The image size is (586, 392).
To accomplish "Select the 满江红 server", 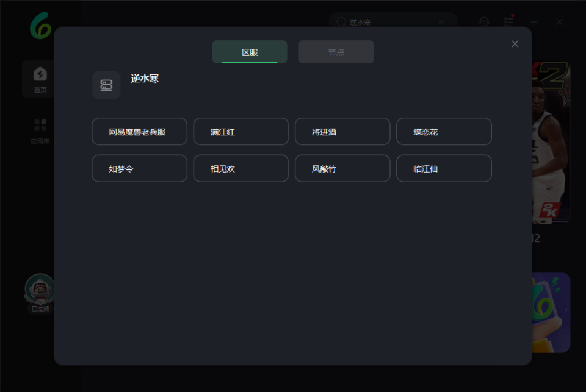I will coord(241,132).
